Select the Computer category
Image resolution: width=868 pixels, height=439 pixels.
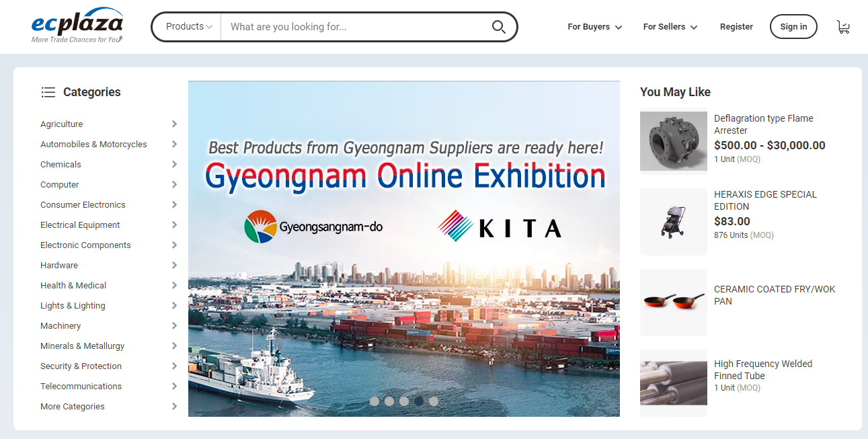click(x=60, y=185)
